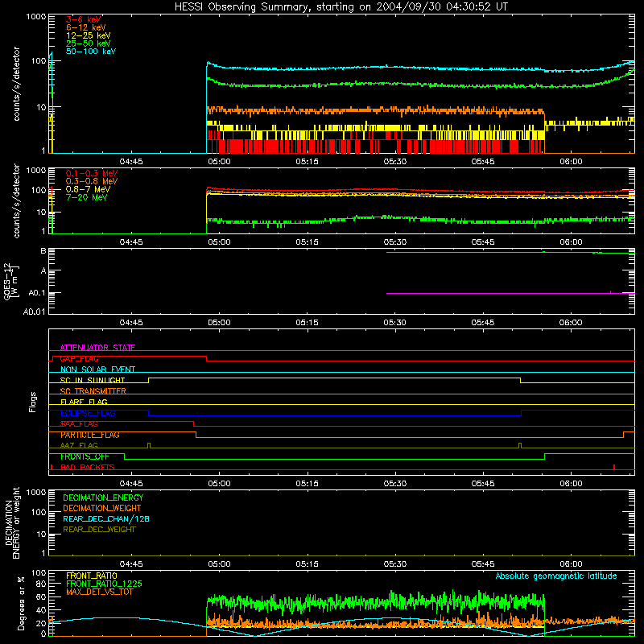Pick the SC_TRANSMITTER flag label
This screenshot has height=644, width=644.
93,391
